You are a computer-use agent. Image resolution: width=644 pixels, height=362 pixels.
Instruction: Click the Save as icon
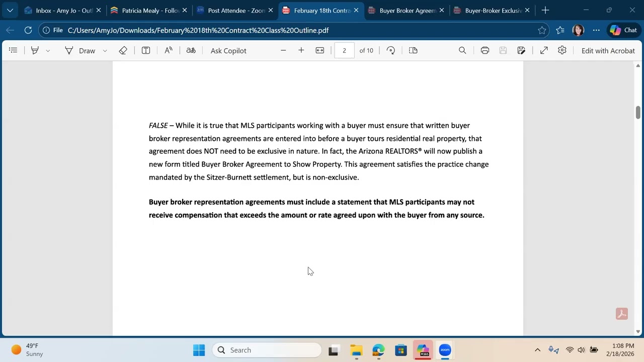tap(521, 50)
